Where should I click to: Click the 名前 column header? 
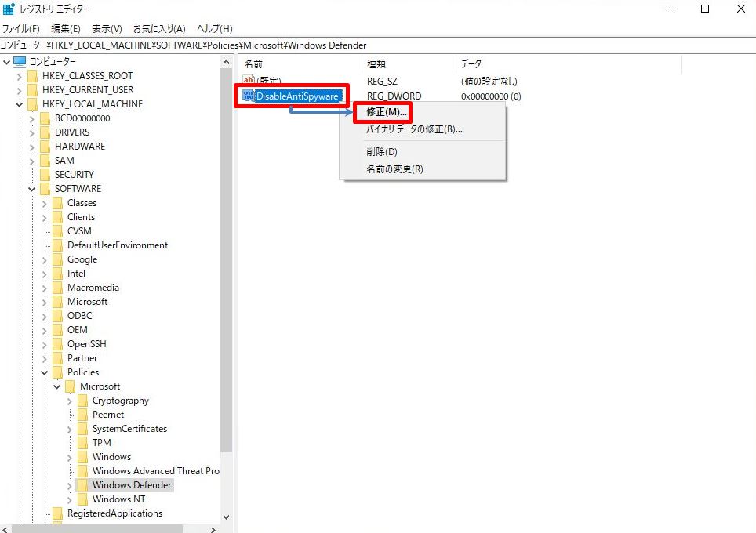[300, 63]
